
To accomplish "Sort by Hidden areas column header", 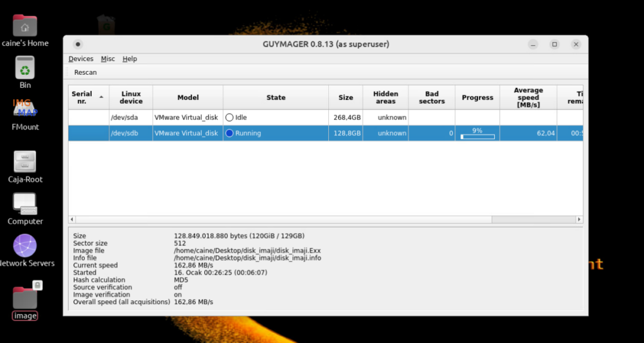I will (386, 97).
